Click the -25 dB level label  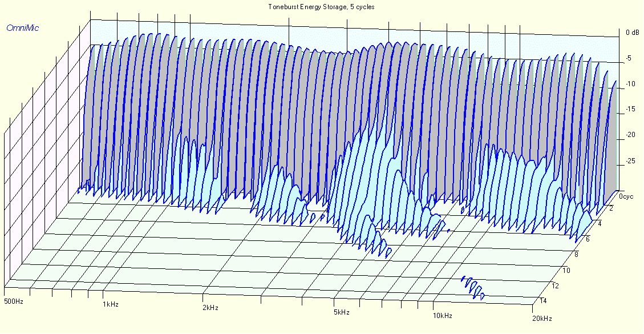point(631,160)
